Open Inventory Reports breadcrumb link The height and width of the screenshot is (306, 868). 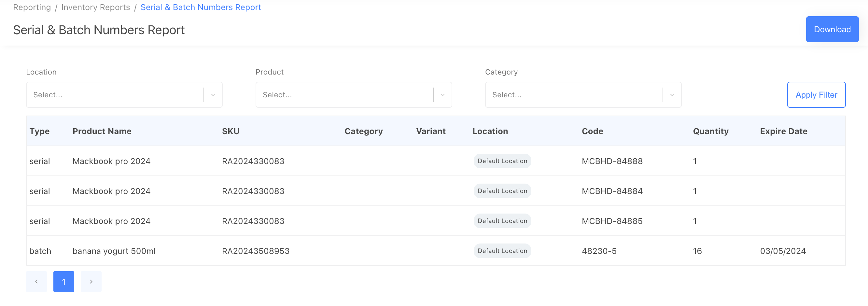95,7
